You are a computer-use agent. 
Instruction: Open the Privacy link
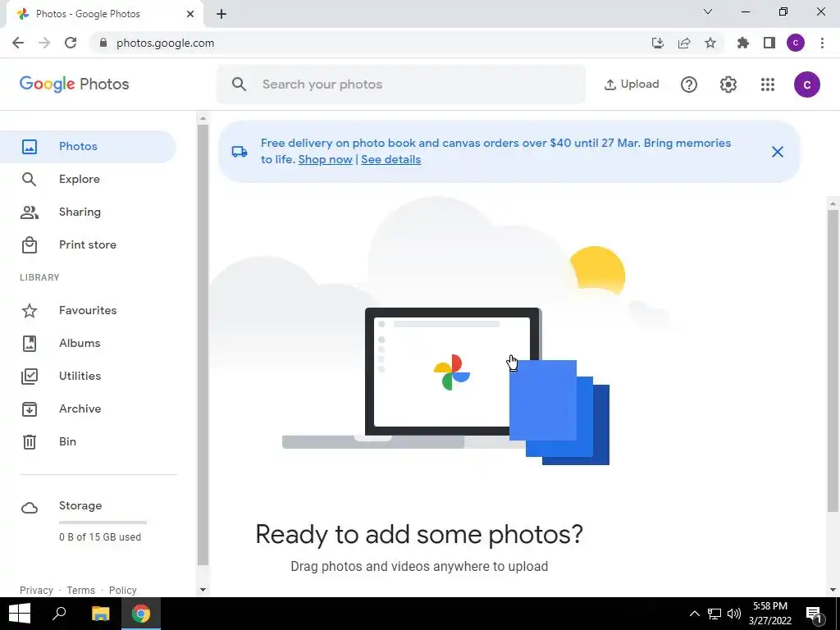(36, 590)
